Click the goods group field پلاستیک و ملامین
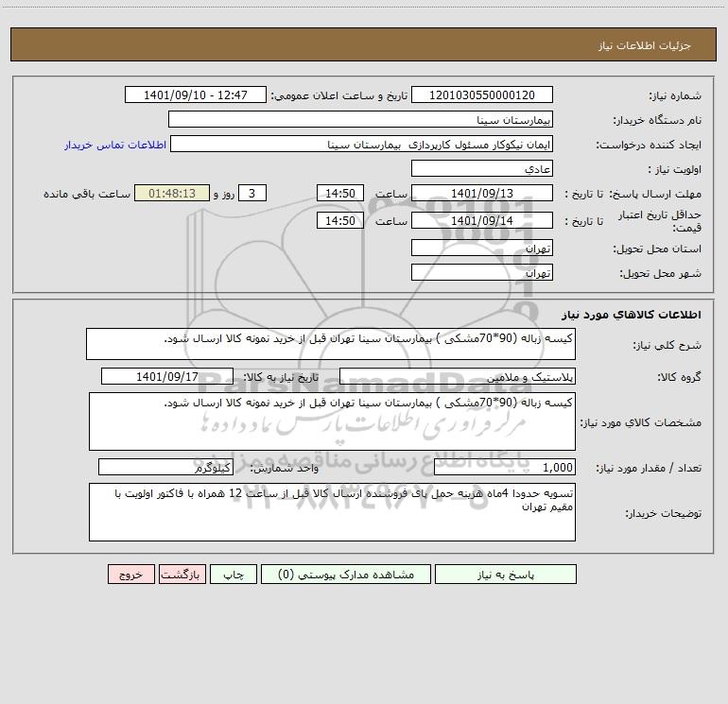The image size is (728, 704). 458,376
